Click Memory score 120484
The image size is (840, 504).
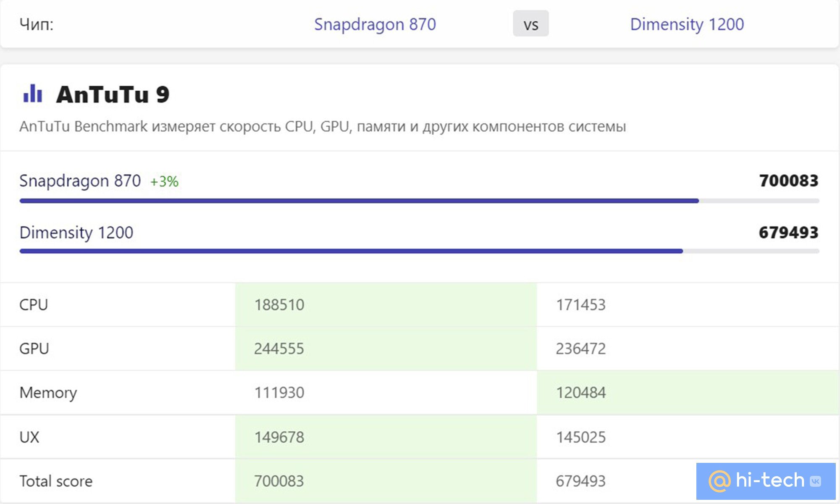tap(581, 393)
